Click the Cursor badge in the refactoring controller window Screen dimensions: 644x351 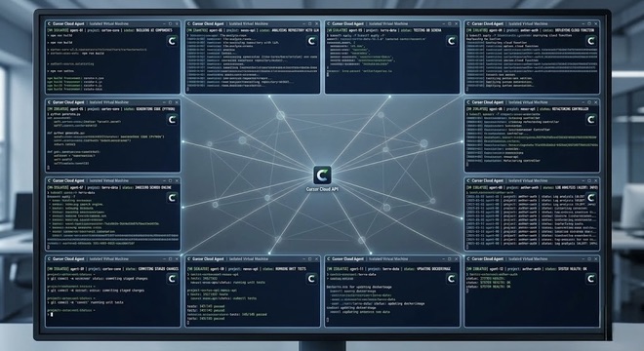[591, 120]
